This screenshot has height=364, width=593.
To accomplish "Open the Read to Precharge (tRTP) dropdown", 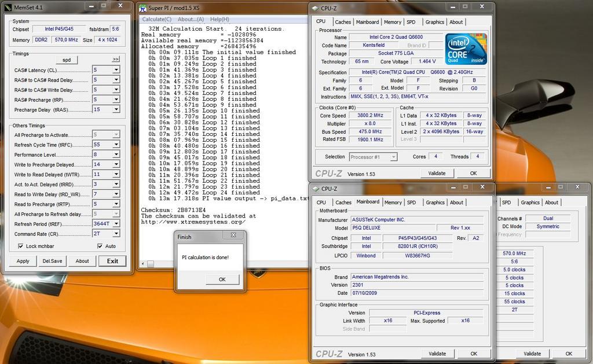I will point(116,204).
